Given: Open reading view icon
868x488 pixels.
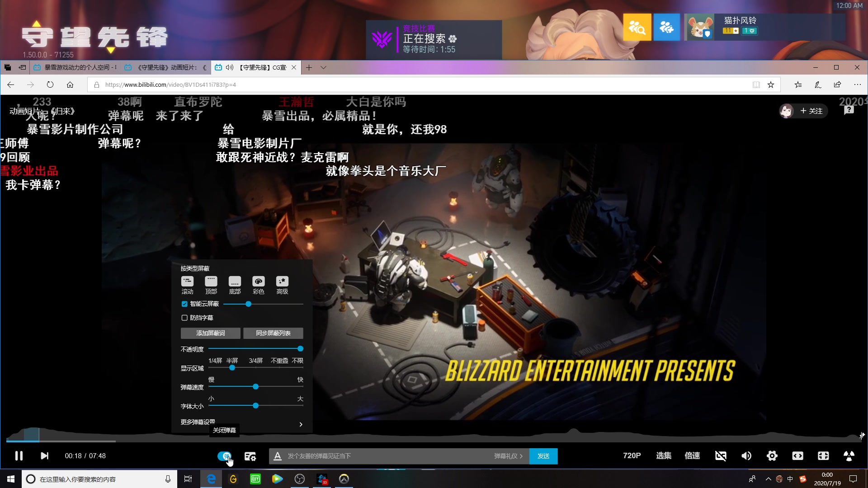Looking at the screenshot, I should [756, 84].
